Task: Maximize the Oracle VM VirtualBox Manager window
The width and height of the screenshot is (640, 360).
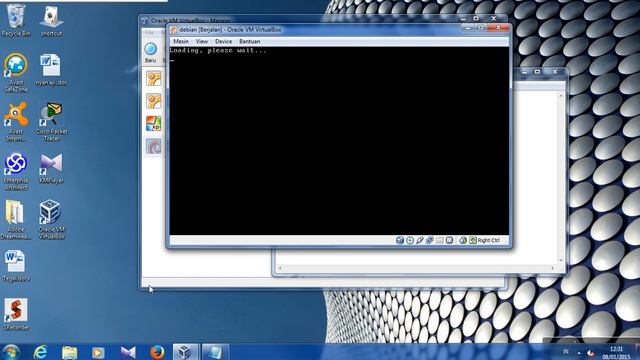Action: (x=476, y=18)
